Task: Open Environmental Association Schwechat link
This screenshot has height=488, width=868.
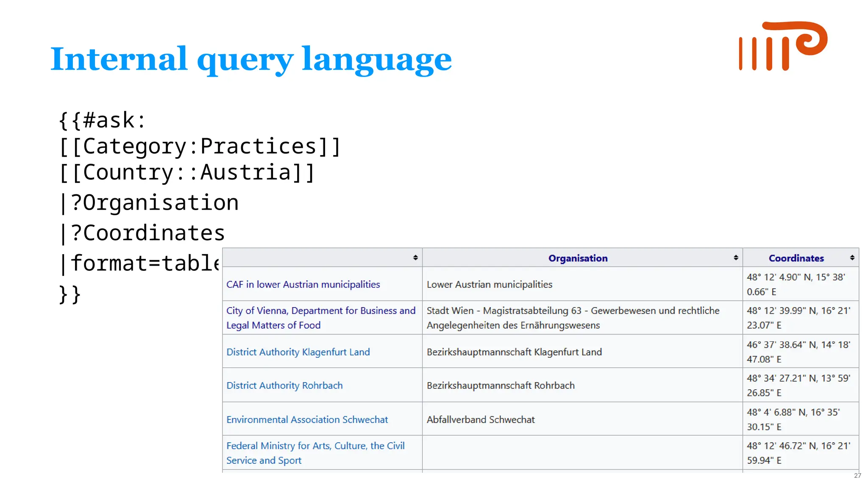Action: point(307,419)
